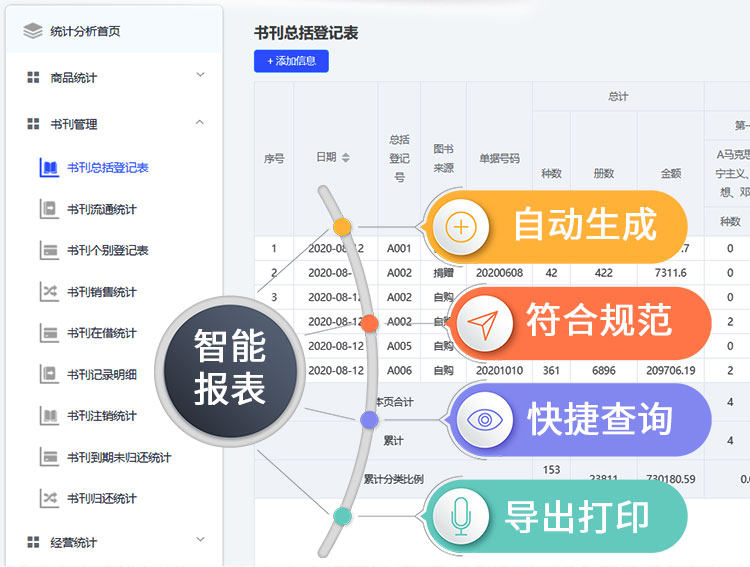Expand the 商品统计 menu chevron
This screenshot has height=567, width=750.
click(200, 75)
